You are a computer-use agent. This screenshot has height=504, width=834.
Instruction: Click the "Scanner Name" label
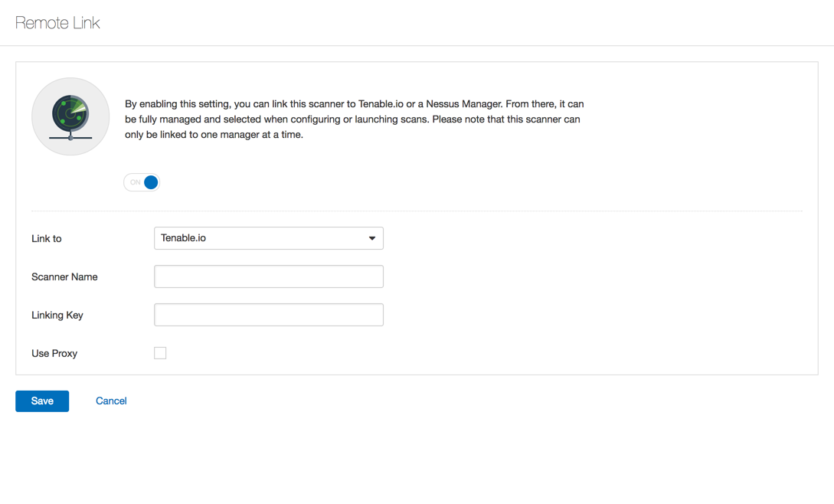click(x=64, y=277)
